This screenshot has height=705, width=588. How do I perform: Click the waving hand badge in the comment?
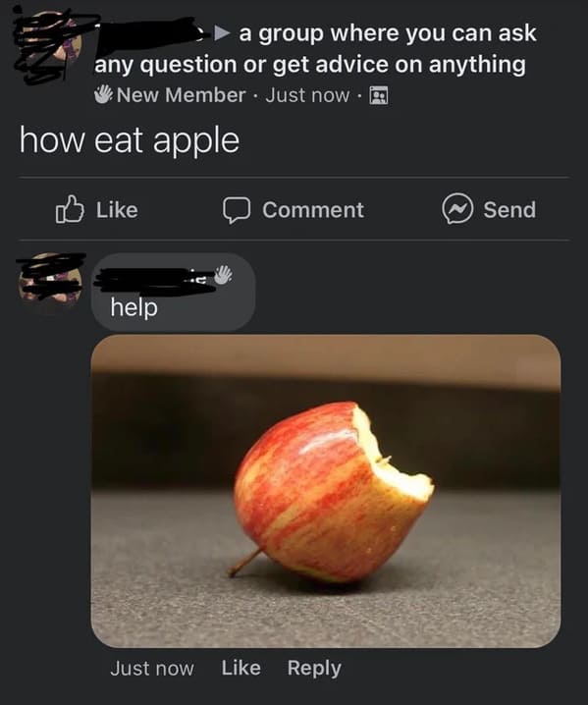(224, 275)
